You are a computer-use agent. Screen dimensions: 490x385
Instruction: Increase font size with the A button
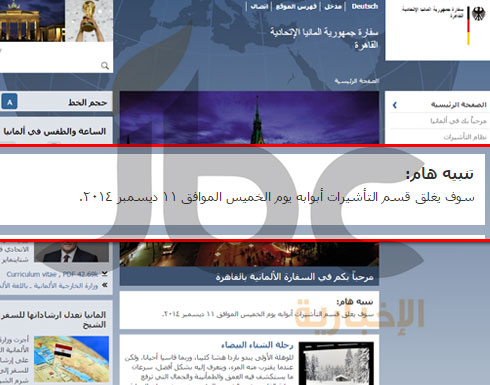coord(9,102)
